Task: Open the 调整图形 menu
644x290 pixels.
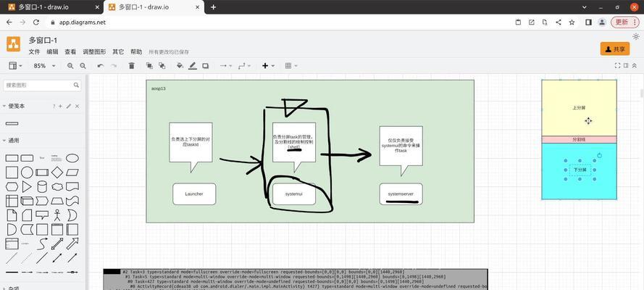Action: 94,51
